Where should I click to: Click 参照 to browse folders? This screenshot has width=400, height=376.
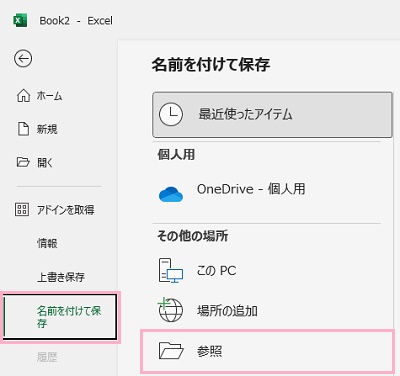[267, 351]
